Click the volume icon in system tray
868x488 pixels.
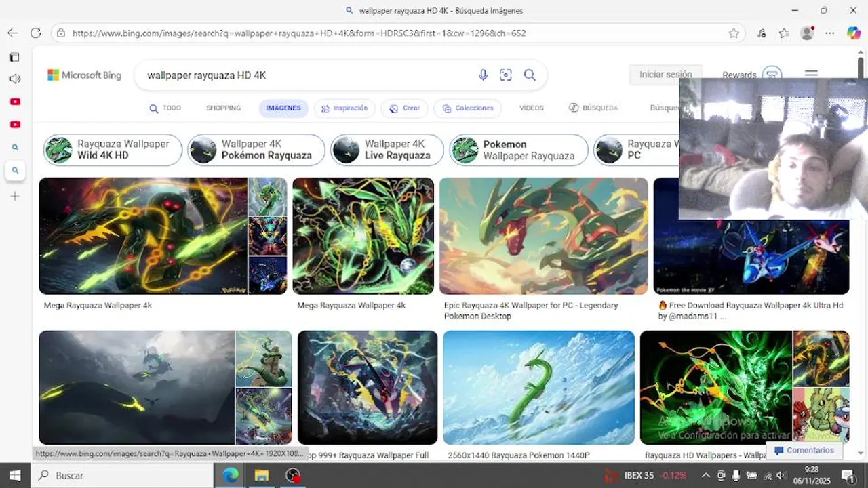tap(781, 475)
